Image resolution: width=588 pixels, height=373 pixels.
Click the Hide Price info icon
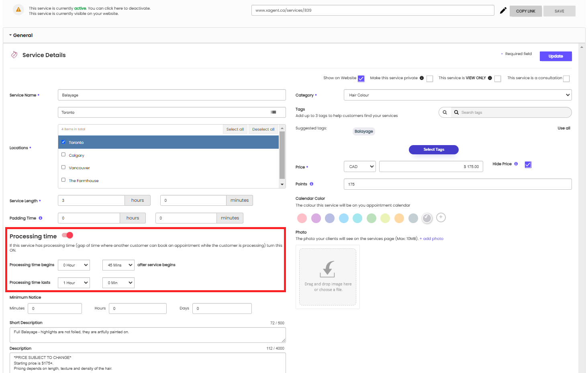[516, 164]
